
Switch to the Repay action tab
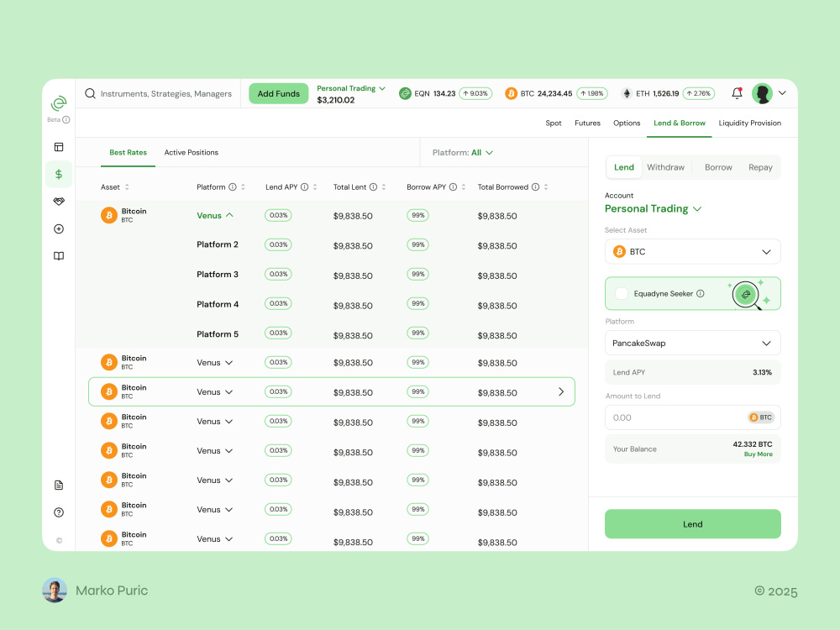[x=760, y=167]
